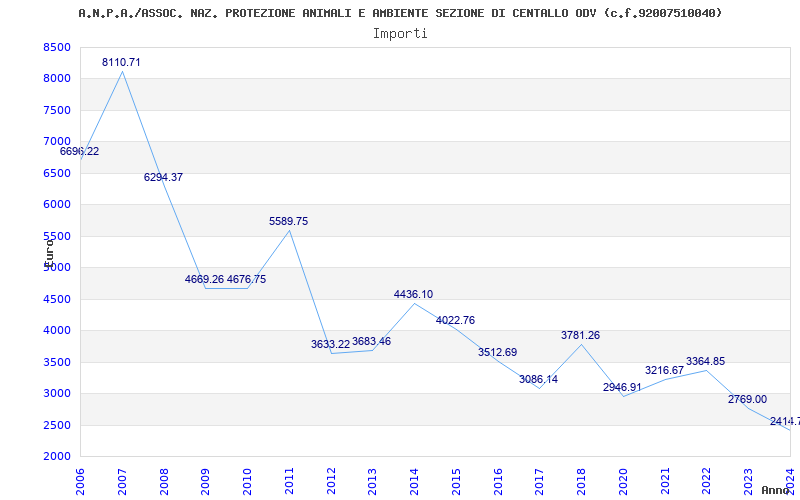Screen dimensions: 800x500
Task: Click the 2010 x-axis year label
Action: coord(247,481)
